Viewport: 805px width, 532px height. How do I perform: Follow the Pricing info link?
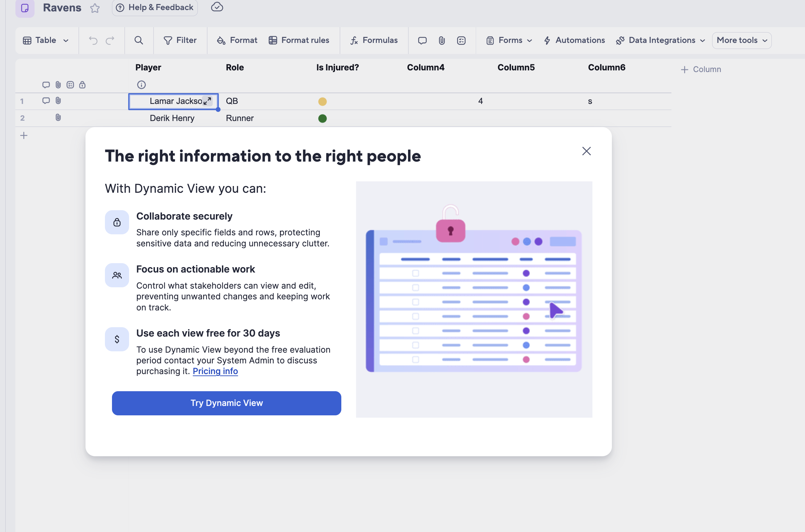215,371
